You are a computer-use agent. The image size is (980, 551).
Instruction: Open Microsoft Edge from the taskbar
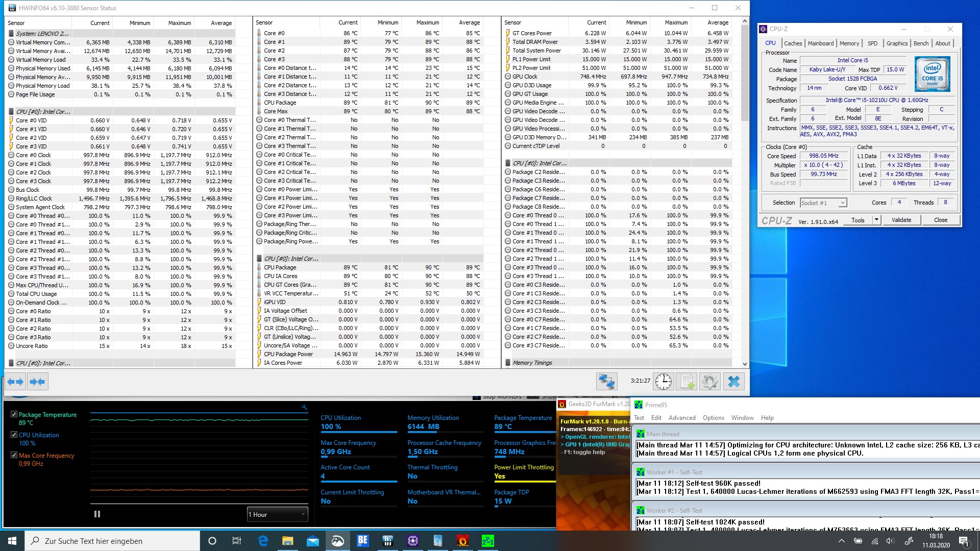pos(263,541)
